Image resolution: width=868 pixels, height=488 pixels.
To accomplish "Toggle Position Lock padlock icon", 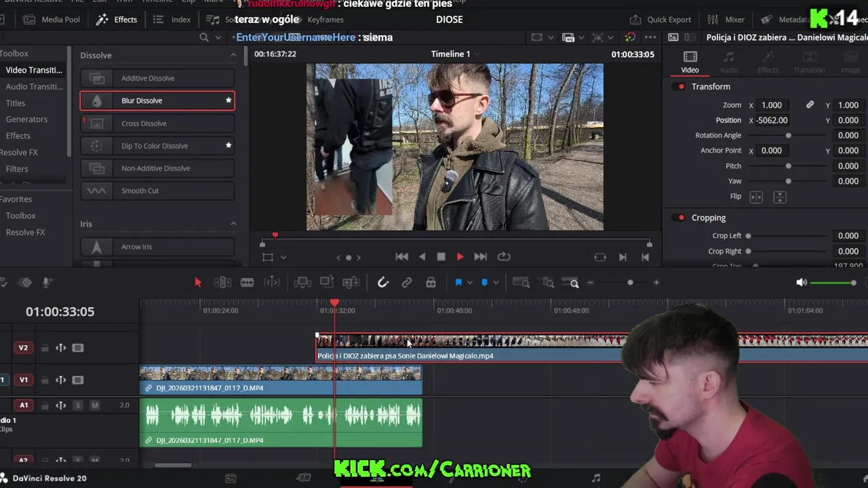I will pos(431,283).
